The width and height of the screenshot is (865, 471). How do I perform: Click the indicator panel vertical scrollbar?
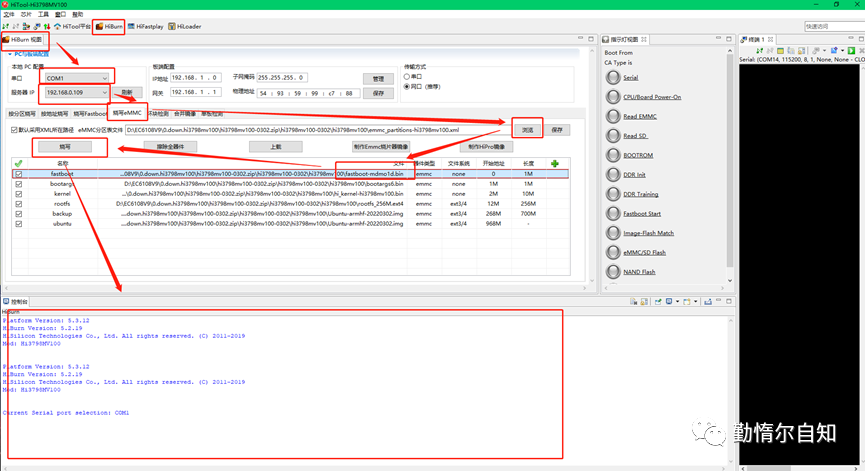pos(730,165)
